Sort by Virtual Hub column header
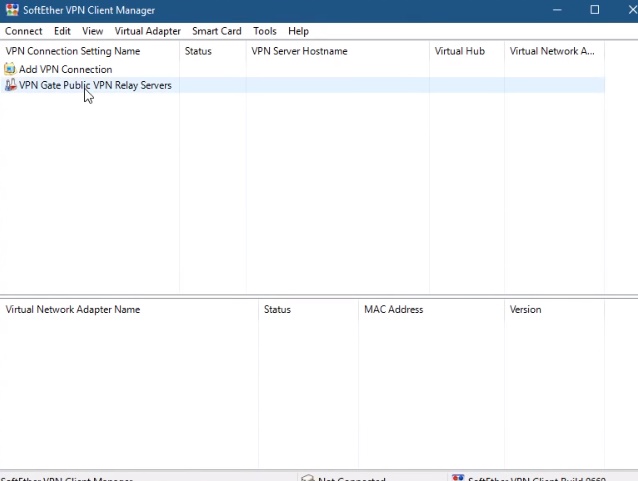This screenshot has height=481, width=638. pyautogui.click(x=467, y=51)
